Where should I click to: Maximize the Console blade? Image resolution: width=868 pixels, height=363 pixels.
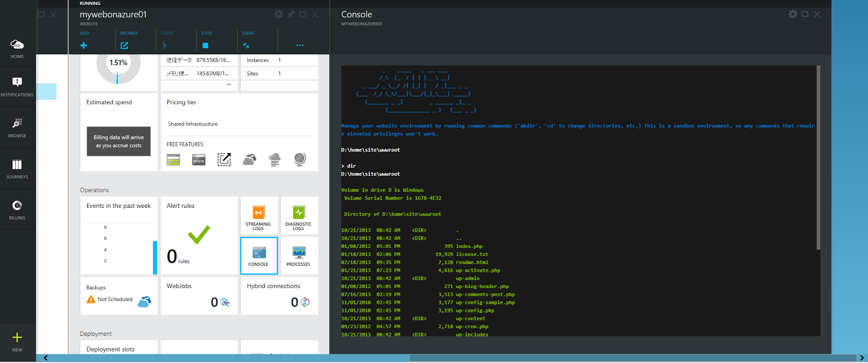(x=805, y=14)
